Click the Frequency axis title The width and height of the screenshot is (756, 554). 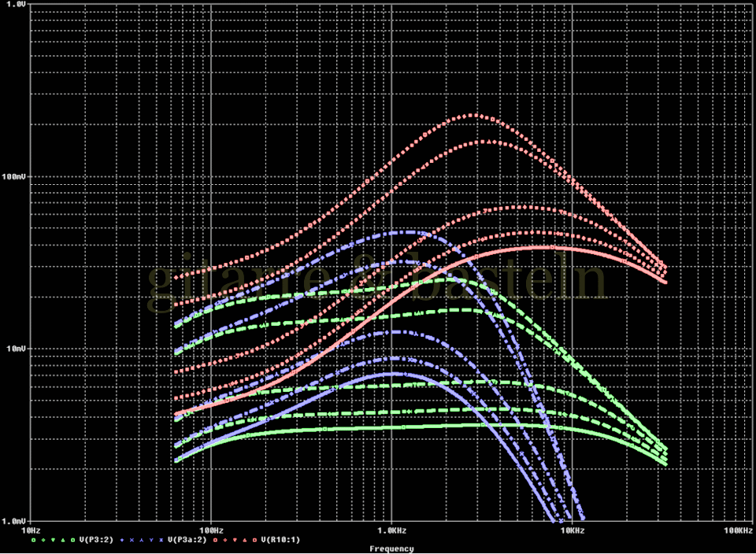pyautogui.click(x=391, y=548)
